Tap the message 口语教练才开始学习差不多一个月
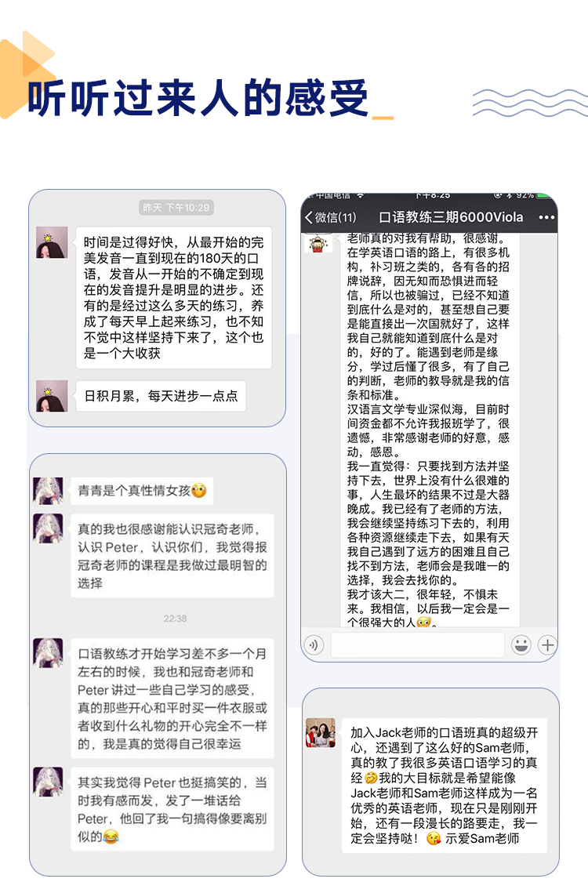The height and width of the screenshot is (893, 588). [x=172, y=699]
